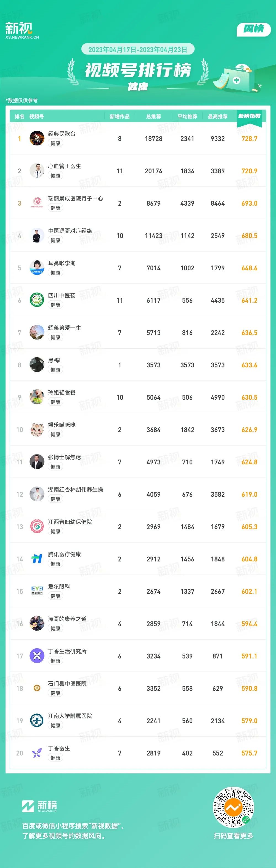
Task: Sort by 新榜指数 column header
Action: pos(250,116)
